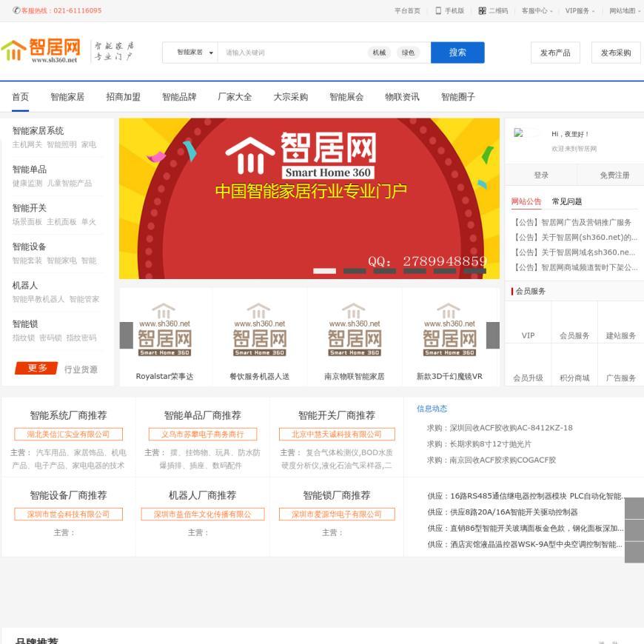Open the 厂家大全 navigation menu item
Screen dimensions: 644x644
pyautogui.click(x=235, y=97)
